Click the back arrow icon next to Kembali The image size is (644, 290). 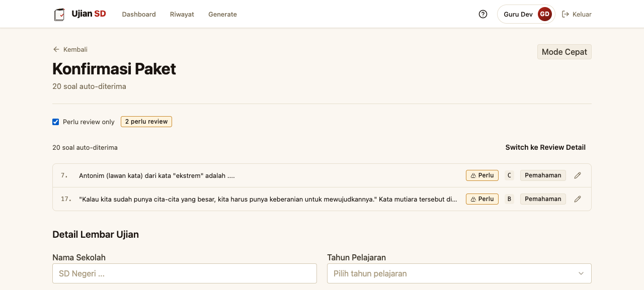pyautogui.click(x=56, y=49)
